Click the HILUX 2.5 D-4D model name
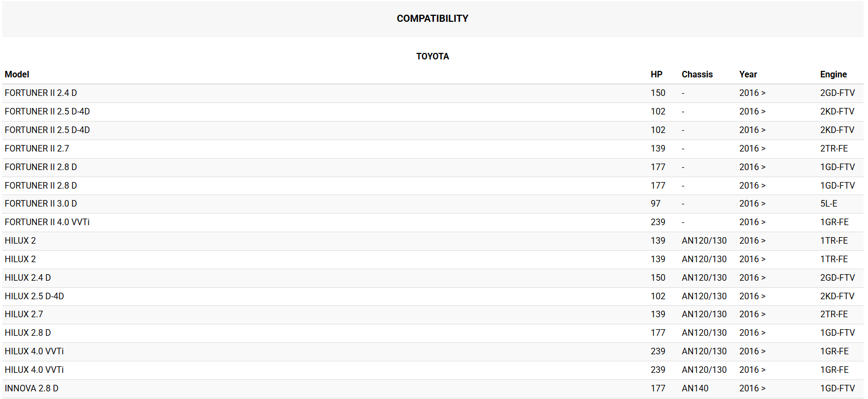 34,296
